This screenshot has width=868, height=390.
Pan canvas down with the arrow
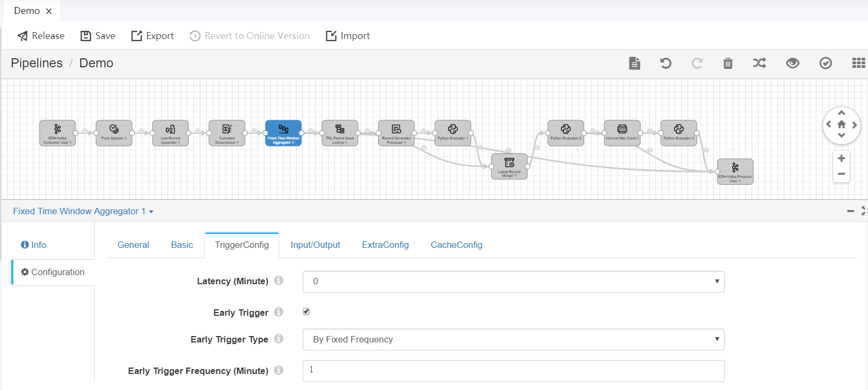(x=841, y=136)
